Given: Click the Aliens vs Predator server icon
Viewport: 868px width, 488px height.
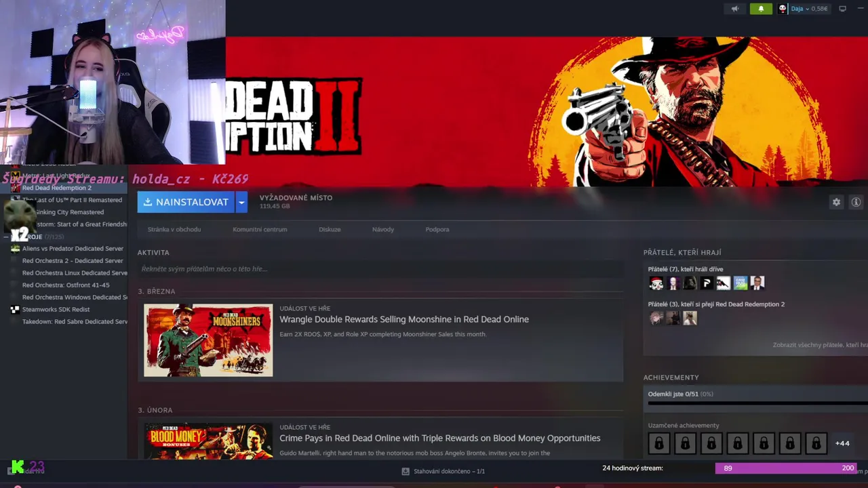Looking at the screenshot, I should [x=15, y=249].
